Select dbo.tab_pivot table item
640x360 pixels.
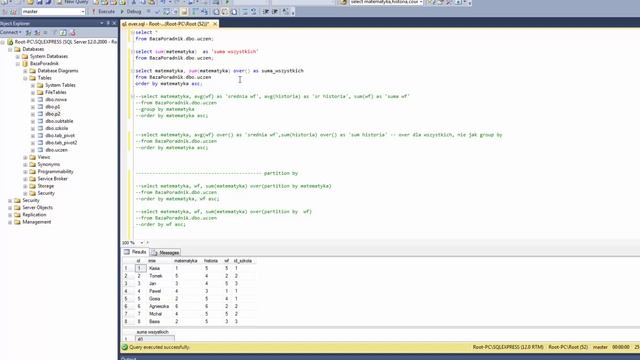tap(60, 136)
